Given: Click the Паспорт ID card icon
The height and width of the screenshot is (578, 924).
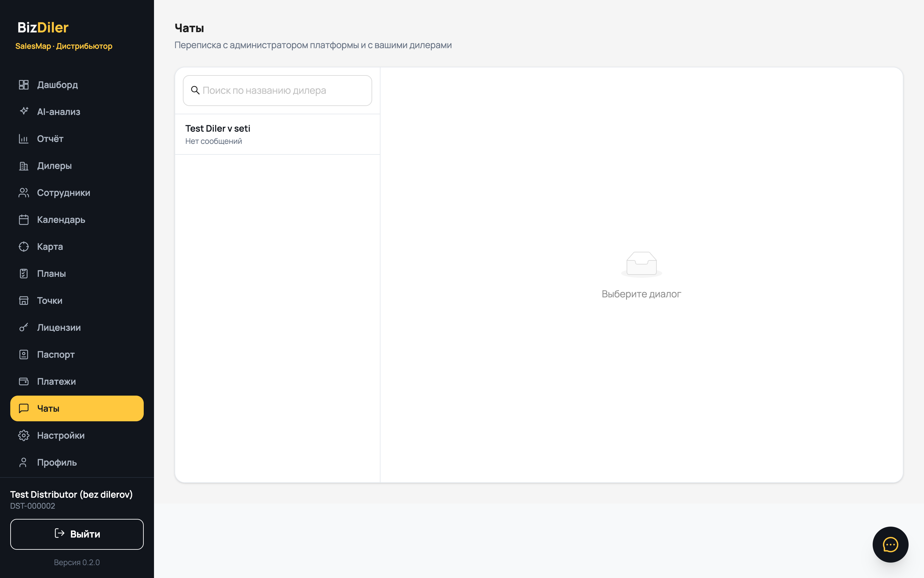Looking at the screenshot, I should point(24,355).
